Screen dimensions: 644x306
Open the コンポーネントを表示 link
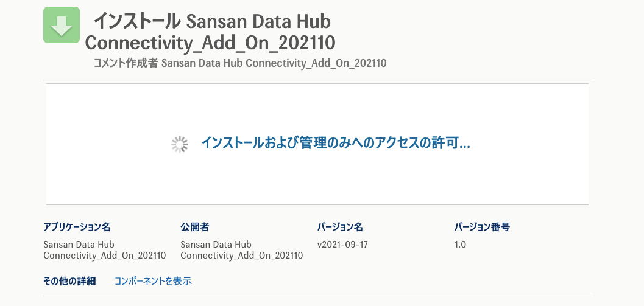click(153, 281)
